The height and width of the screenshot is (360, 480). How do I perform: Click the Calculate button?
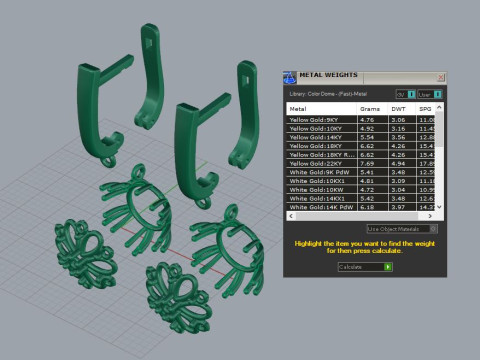point(365,267)
